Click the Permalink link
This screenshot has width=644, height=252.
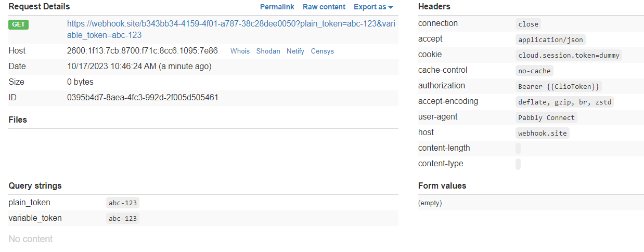point(277,7)
